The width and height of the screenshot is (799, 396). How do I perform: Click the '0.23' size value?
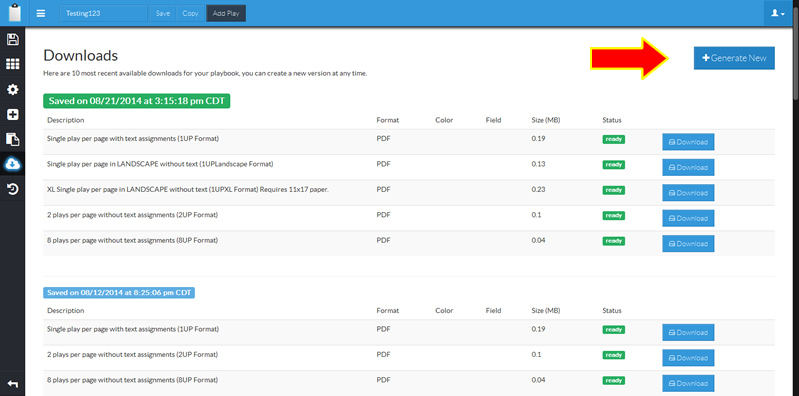[x=538, y=190]
